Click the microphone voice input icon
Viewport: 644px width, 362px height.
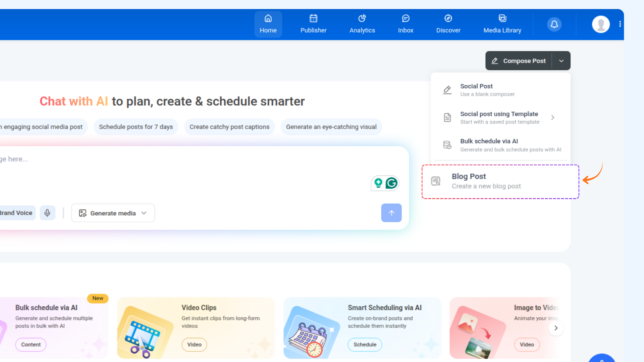point(47,213)
